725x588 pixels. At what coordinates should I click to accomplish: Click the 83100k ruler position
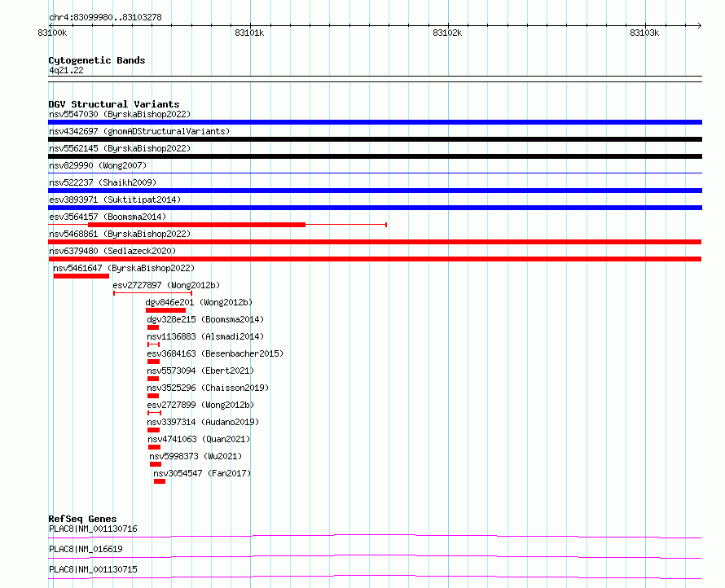pos(52,33)
